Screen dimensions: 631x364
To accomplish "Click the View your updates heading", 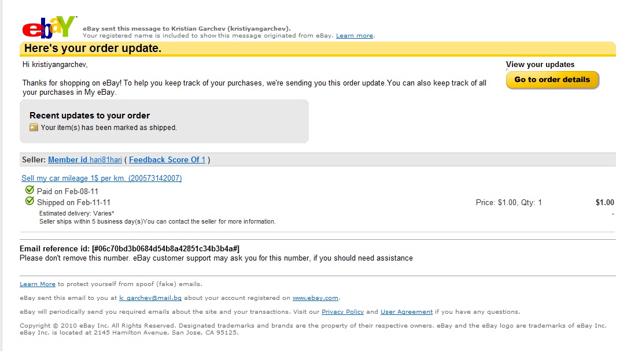I will point(540,64).
